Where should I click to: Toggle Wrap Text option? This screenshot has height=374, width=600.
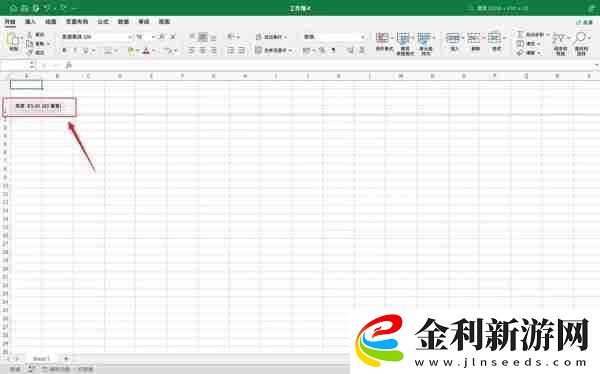coord(271,37)
